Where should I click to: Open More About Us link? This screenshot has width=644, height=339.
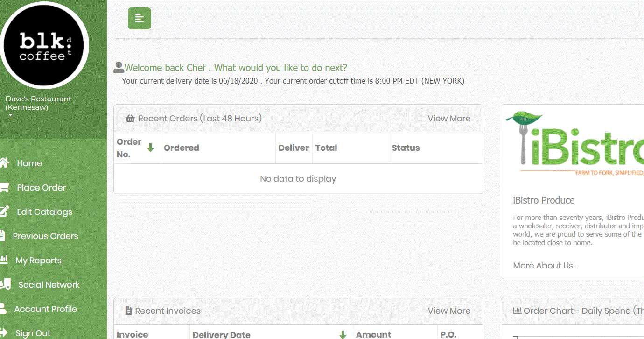click(x=545, y=266)
